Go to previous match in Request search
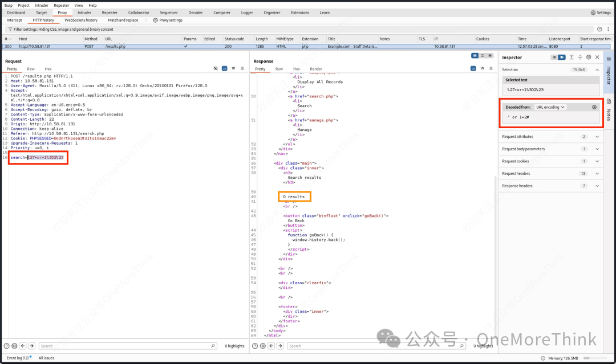 coord(23,346)
